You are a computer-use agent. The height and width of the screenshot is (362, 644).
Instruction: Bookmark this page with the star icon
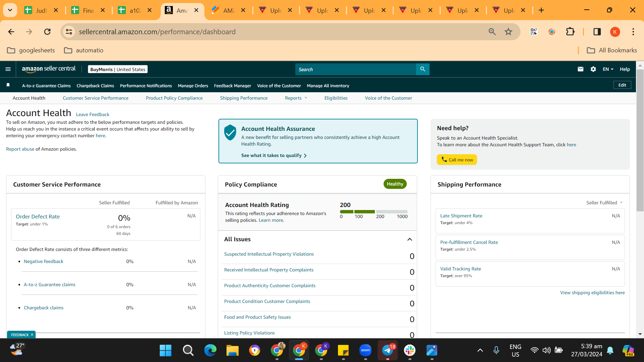coord(508,32)
